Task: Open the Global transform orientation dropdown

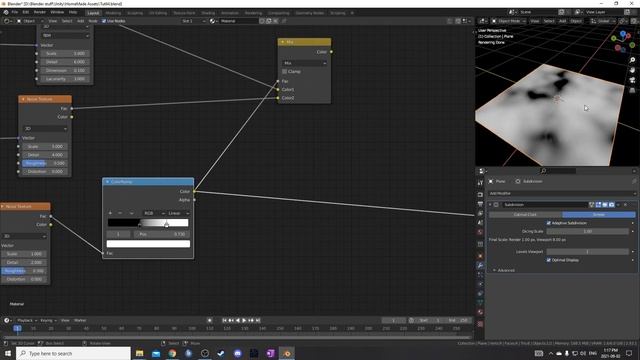Action: 603,21
